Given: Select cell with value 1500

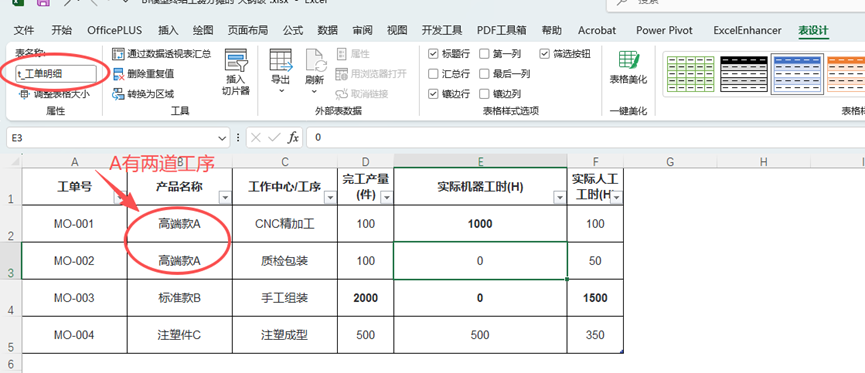Looking at the screenshot, I should 595,298.
